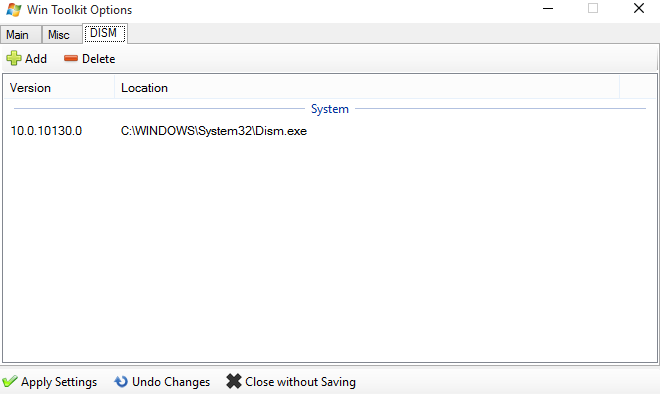The width and height of the screenshot is (660, 394).
Task: Click the black X Close without Saving icon
Action: coord(234,381)
